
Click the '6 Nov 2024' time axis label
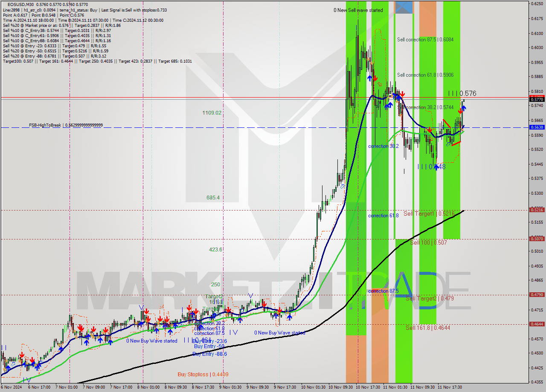[12, 387]
